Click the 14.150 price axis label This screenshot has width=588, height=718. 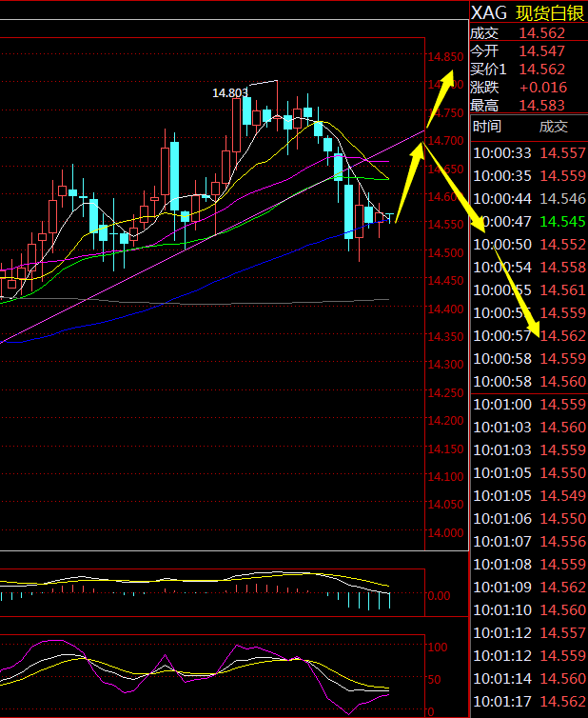(x=445, y=449)
